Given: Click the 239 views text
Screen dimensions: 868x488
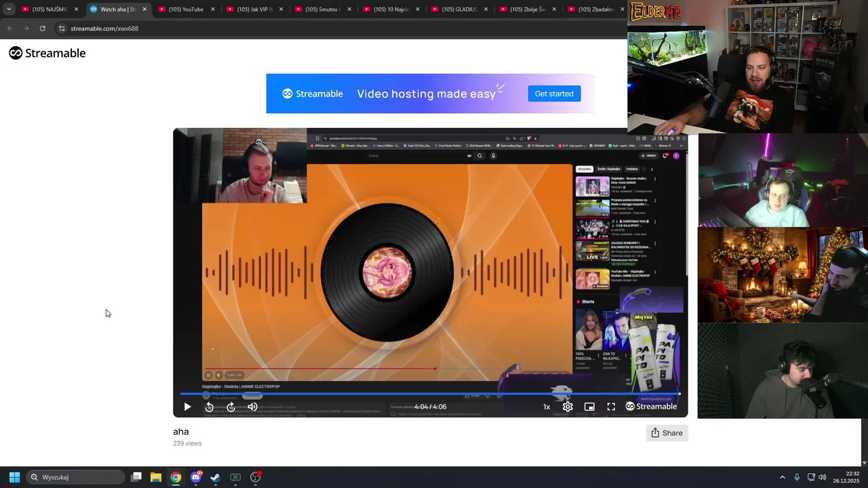Looking at the screenshot, I should pos(187,443).
